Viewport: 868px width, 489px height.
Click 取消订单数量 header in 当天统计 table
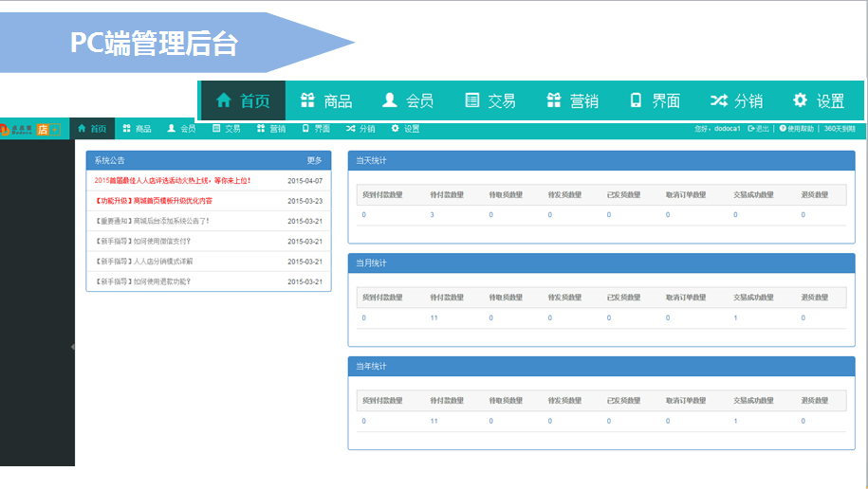pyautogui.click(x=686, y=194)
